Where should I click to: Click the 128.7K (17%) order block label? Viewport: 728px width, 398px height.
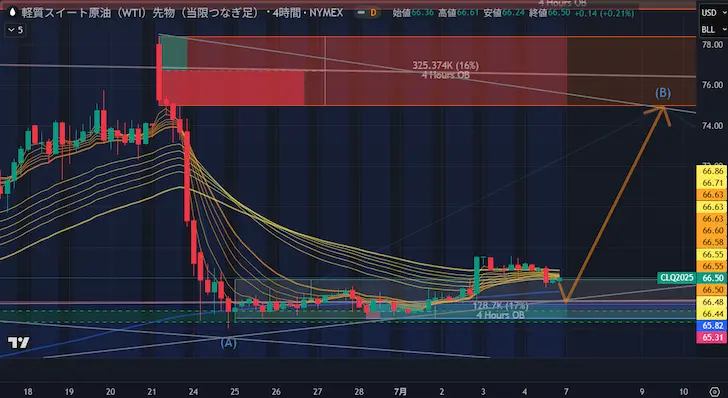tap(500, 306)
